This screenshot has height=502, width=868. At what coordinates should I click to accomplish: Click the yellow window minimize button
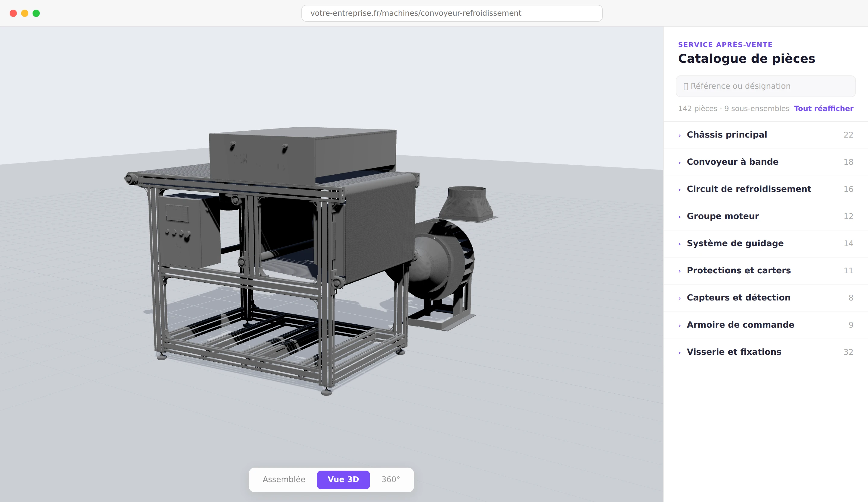click(25, 13)
